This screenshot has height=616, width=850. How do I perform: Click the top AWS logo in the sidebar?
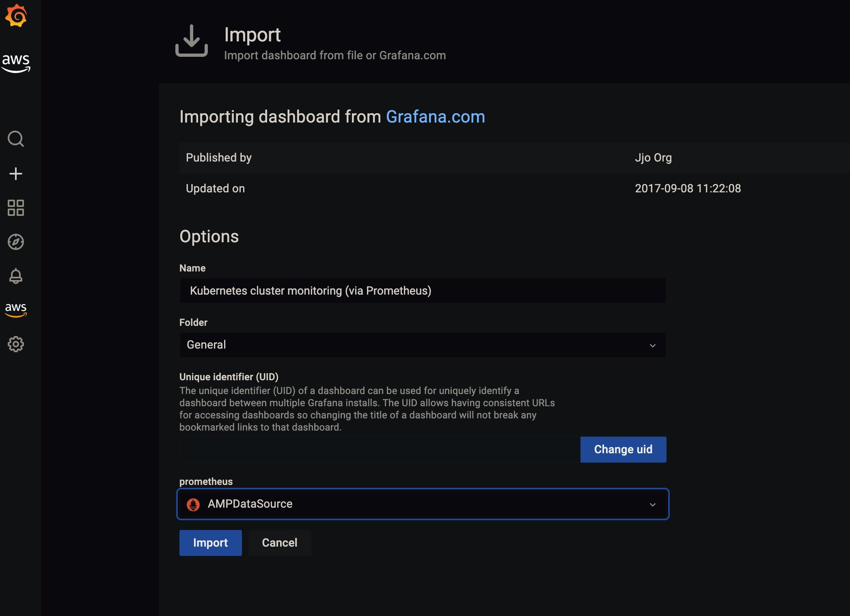[x=16, y=63]
